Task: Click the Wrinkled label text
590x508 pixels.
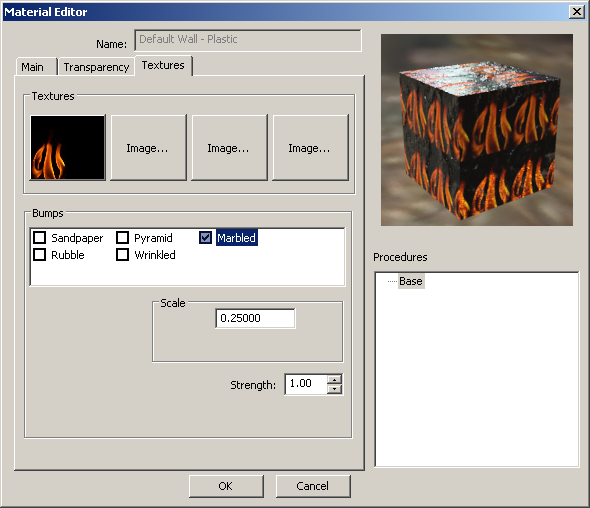Action: point(155,255)
